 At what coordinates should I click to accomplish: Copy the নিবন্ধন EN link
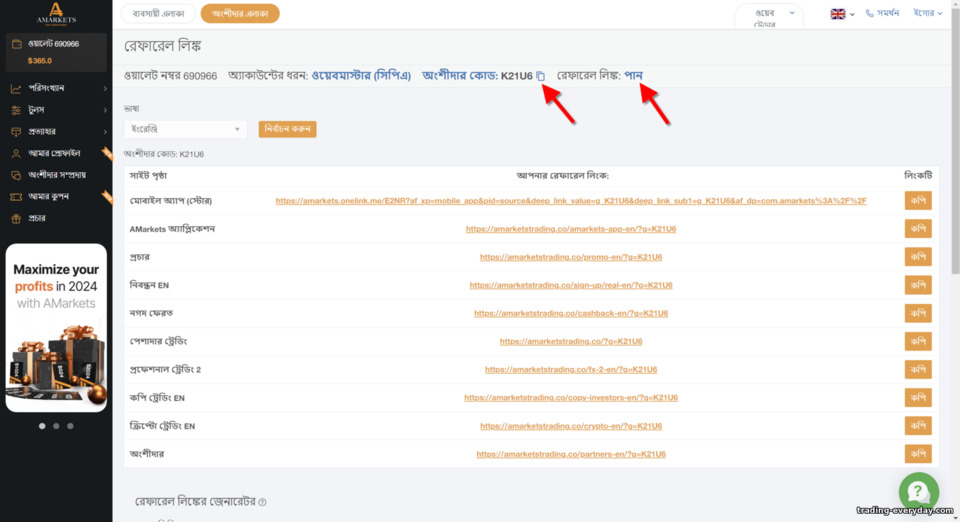(918, 285)
